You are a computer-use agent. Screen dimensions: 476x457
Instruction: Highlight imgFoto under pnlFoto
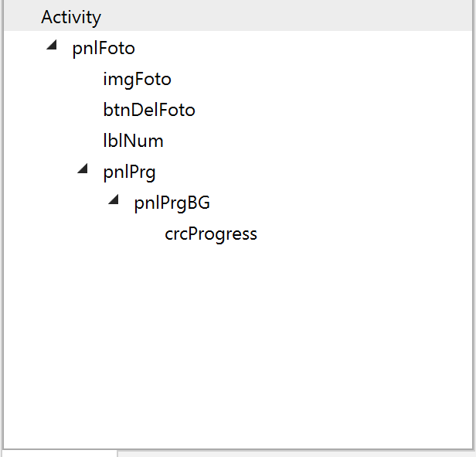point(137,80)
